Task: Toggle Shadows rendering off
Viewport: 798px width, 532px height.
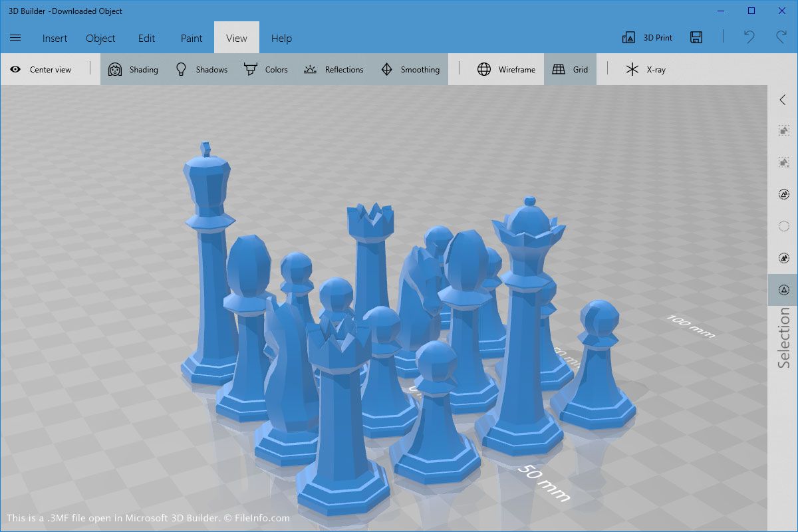Action: [201, 69]
